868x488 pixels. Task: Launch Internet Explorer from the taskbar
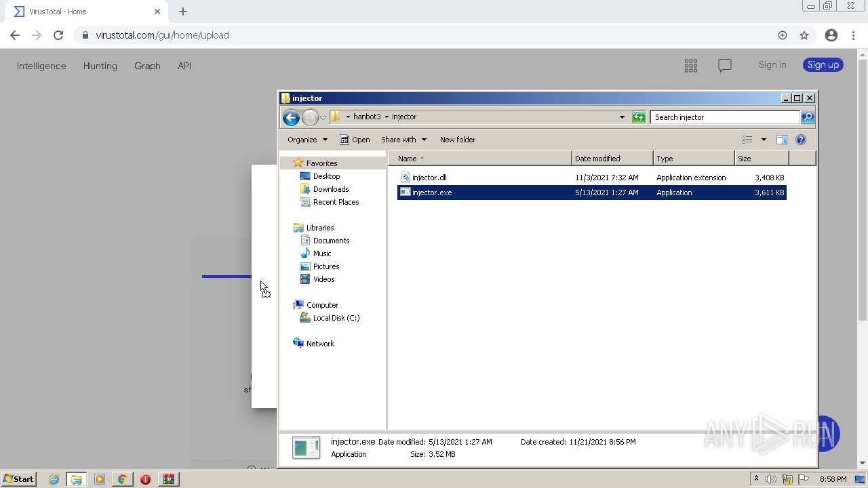click(54, 479)
